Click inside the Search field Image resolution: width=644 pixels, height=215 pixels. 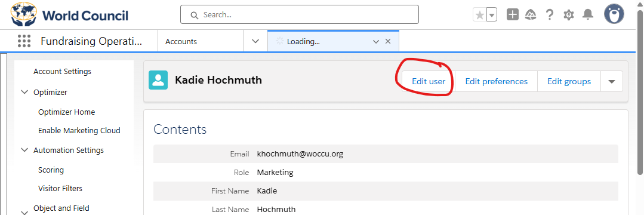coord(300,14)
